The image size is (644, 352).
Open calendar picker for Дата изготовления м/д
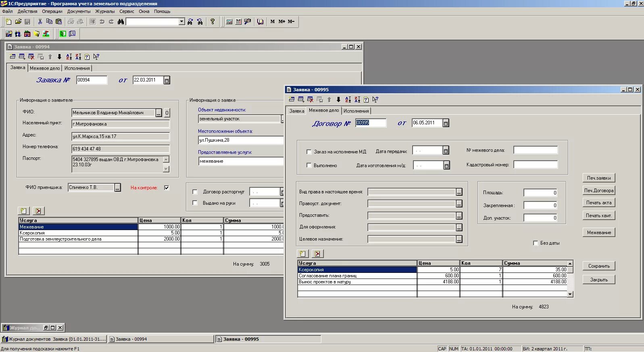[x=446, y=165]
